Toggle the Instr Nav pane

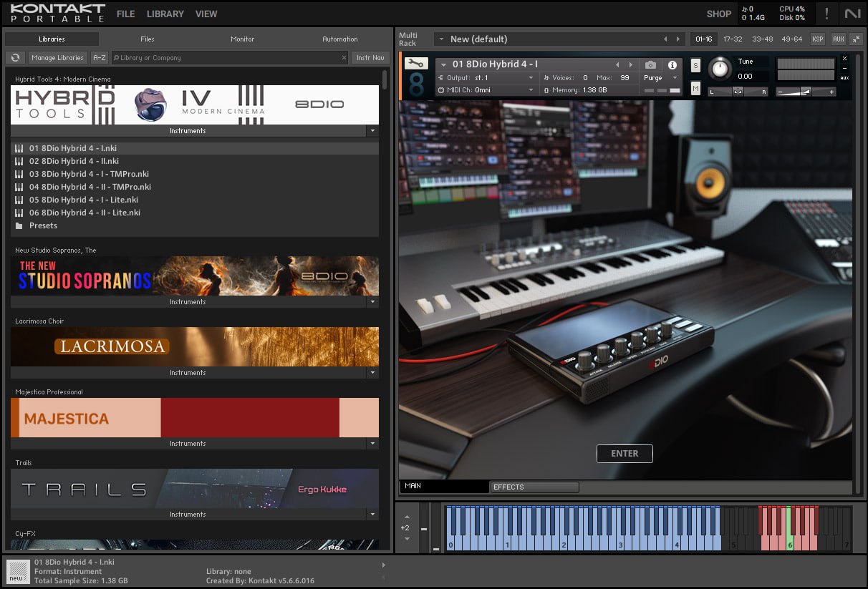pos(370,58)
